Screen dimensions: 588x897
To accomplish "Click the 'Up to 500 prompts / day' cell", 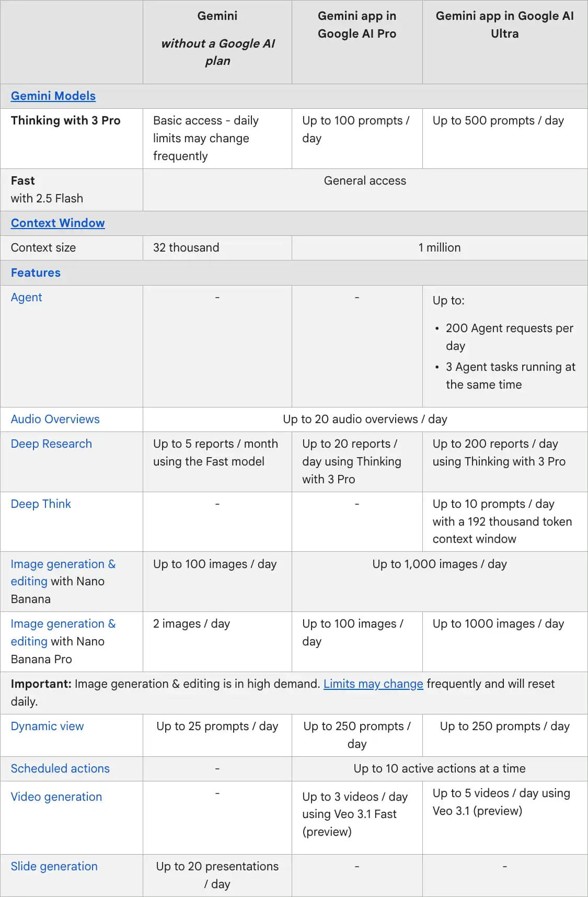I will click(498, 120).
